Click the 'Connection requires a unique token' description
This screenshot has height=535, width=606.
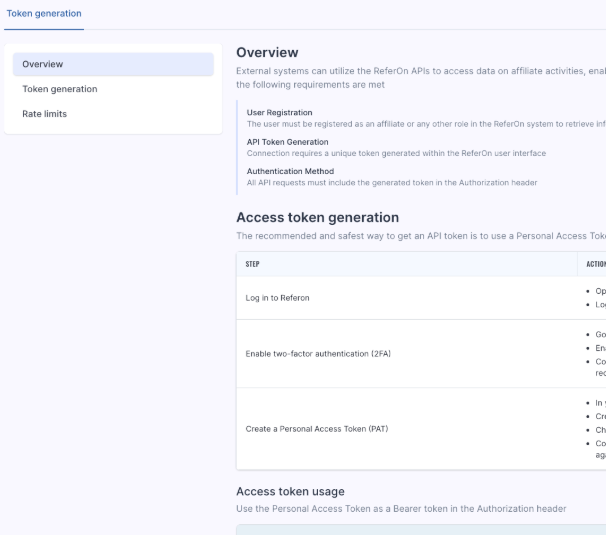[396, 153]
